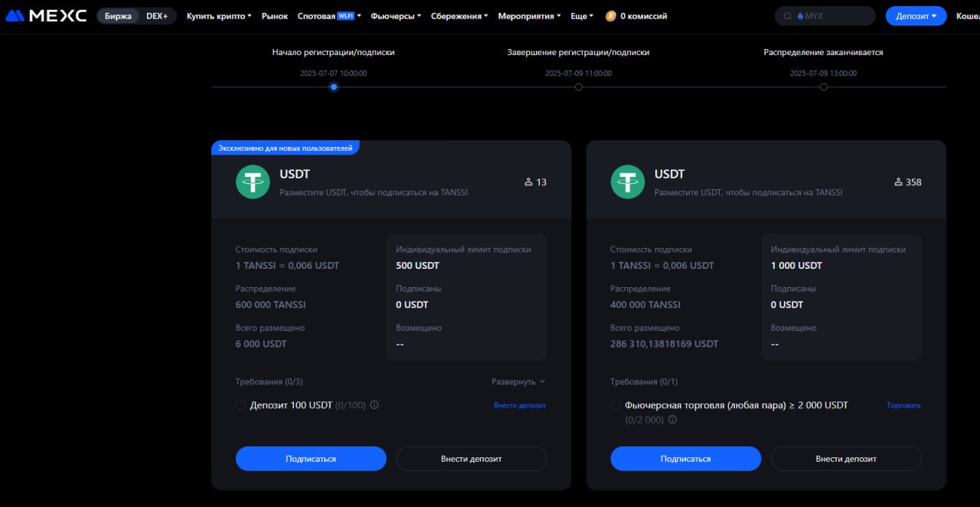Click the magnifier icon in the search box
This screenshot has height=507, width=980.
click(x=787, y=15)
